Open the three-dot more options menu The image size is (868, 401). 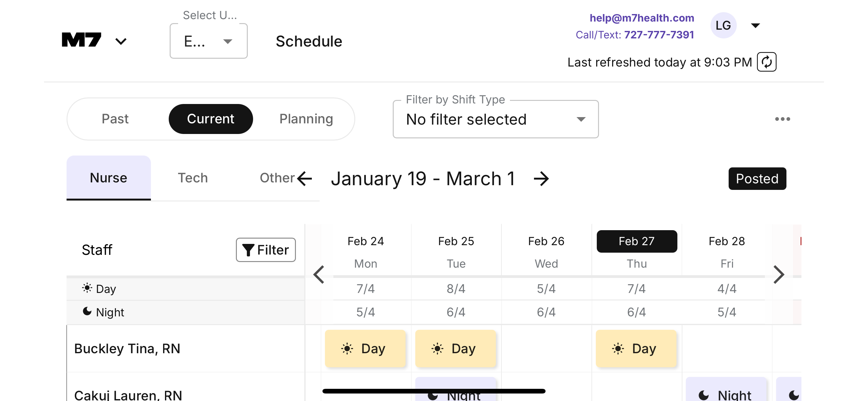pyautogui.click(x=782, y=119)
